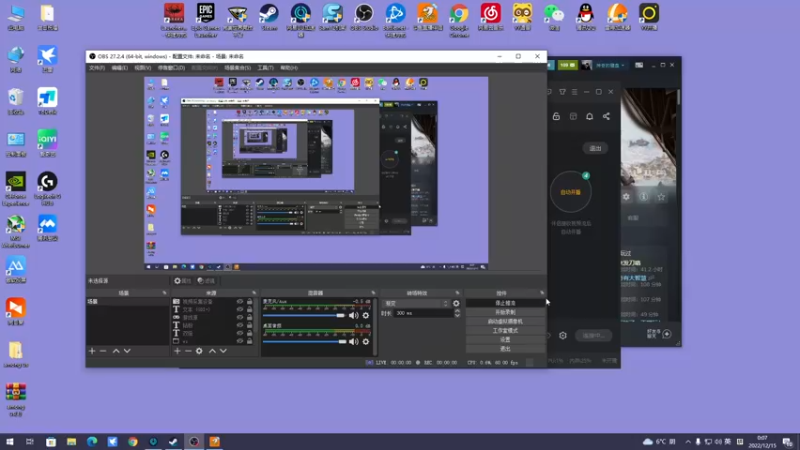This screenshot has width=800, height=450.
Task: Open gear settings at accelerator window bottom
Action: 563,335
